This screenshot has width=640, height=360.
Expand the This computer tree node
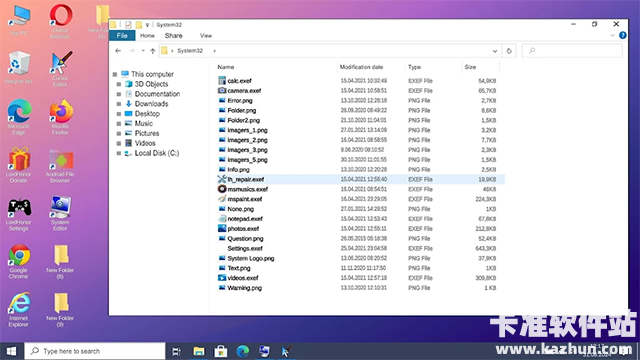(x=115, y=74)
